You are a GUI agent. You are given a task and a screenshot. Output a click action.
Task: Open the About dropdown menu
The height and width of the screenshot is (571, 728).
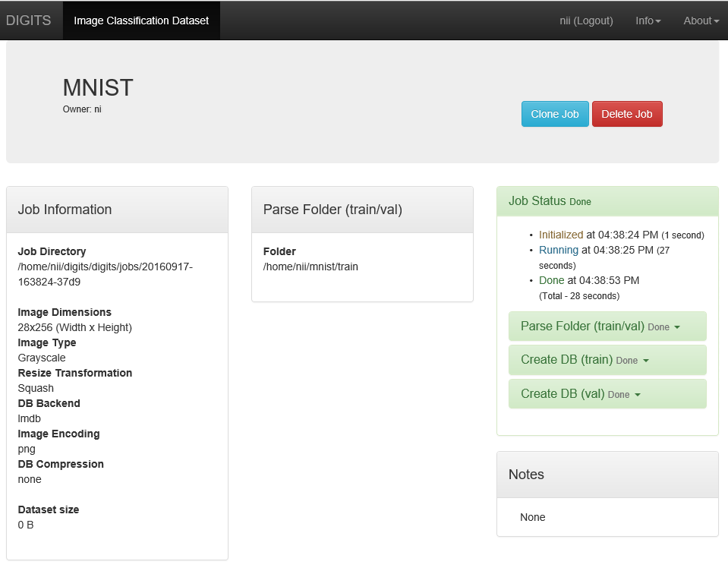(x=701, y=21)
